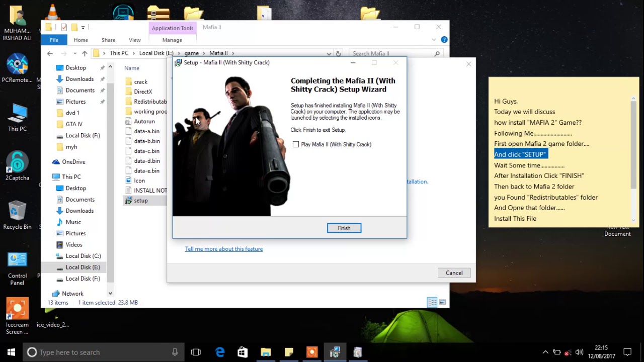Image resolution: width=644 pixels, height=362 pixels.
Task: Switch to details view icon
Action: tap(432, 302)
